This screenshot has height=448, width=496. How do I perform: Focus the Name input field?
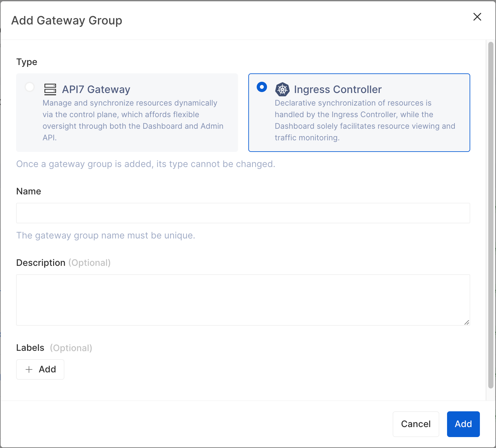point(243,213)
